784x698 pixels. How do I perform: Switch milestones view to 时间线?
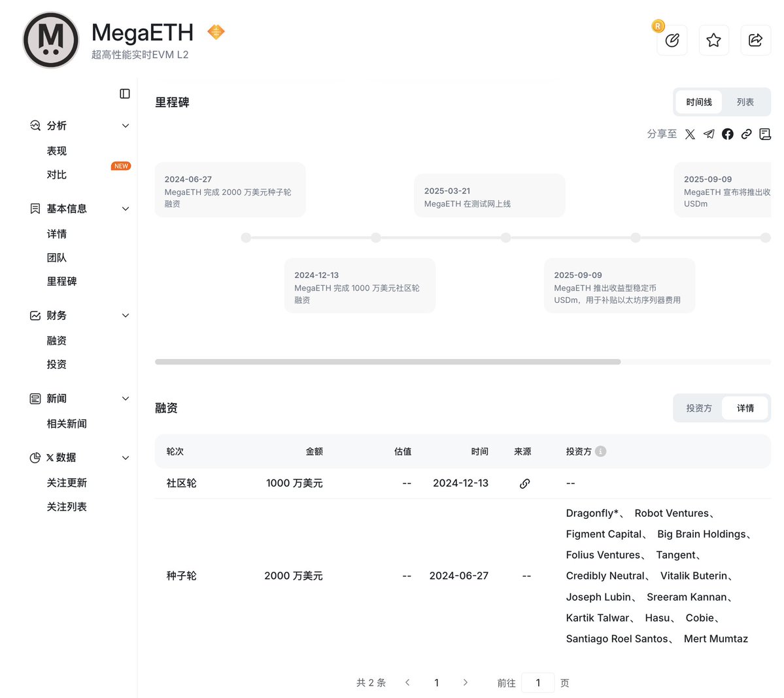tap(699, 102)
